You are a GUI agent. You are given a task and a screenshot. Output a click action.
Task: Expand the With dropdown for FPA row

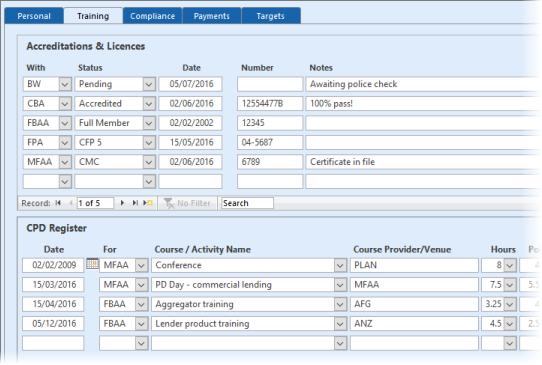(x=65, y=142)
